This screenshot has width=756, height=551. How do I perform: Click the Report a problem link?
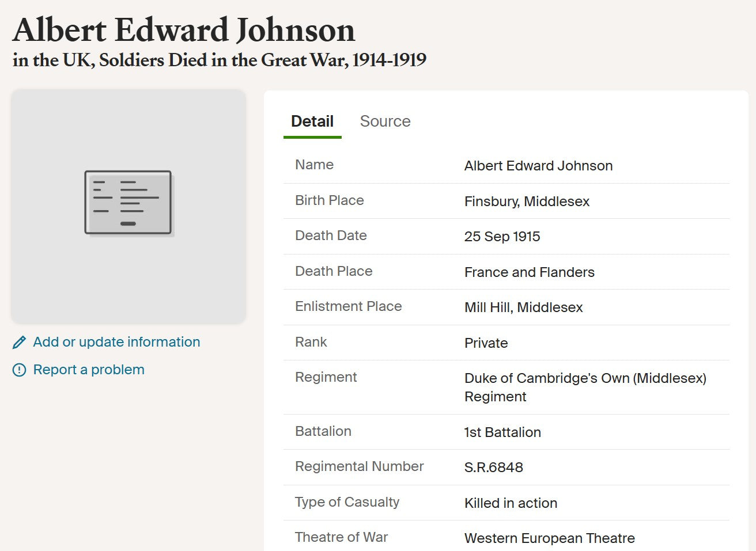click(89, 370)
